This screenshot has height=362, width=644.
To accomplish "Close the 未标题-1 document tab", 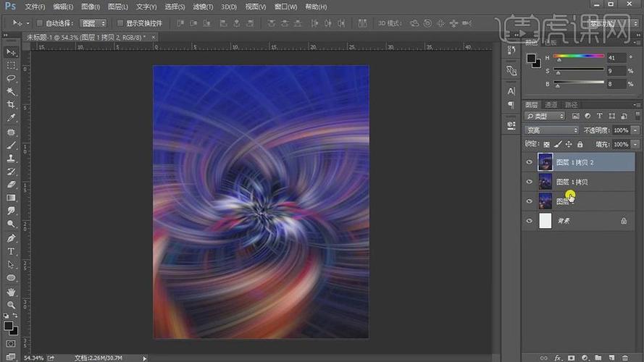I will [154, 37].
